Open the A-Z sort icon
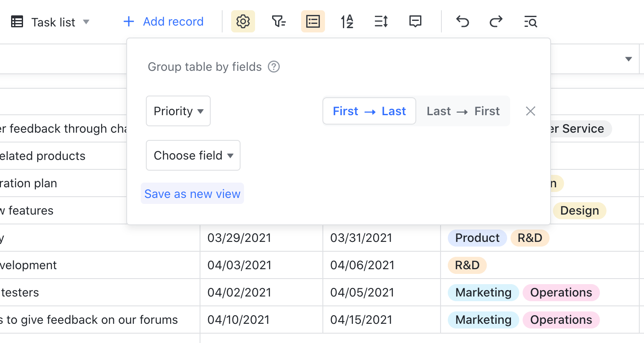 pyautogui.click(x=347, y=21)
